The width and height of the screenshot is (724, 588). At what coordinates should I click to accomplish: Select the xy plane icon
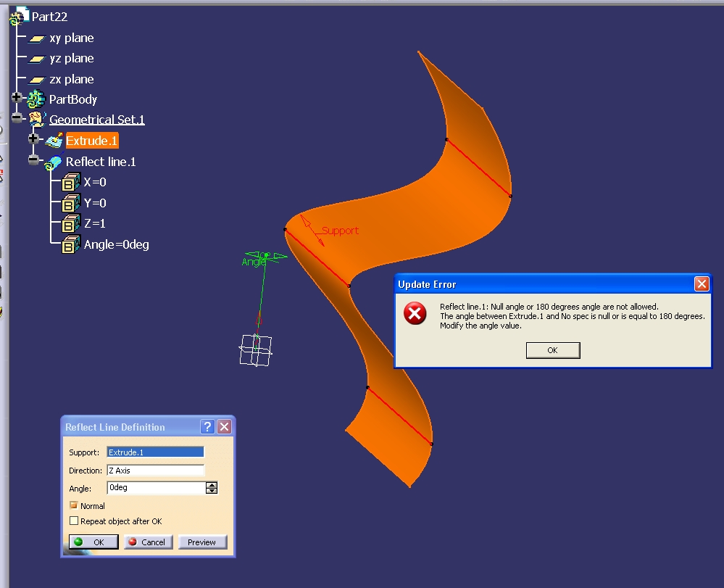(36, 39)
